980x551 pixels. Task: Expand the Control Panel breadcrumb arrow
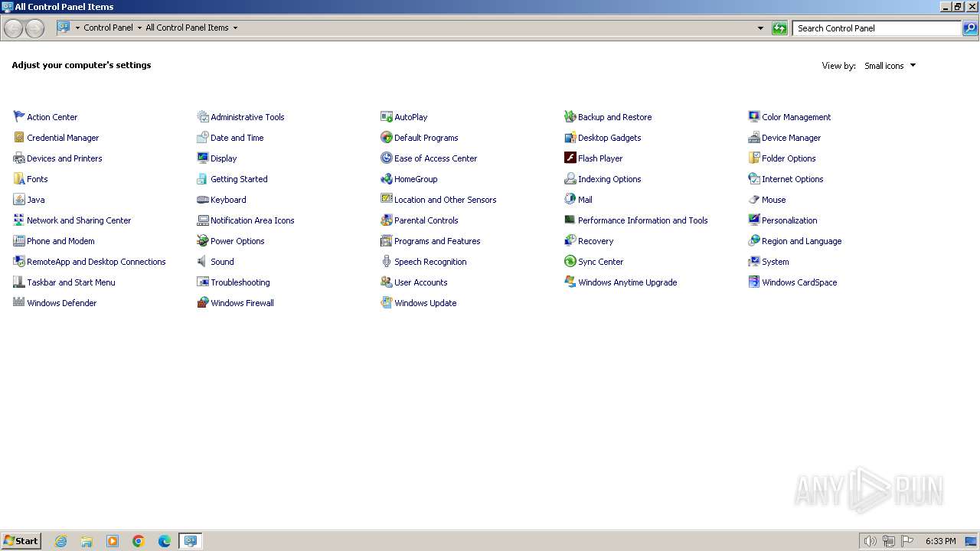point(139,28)
